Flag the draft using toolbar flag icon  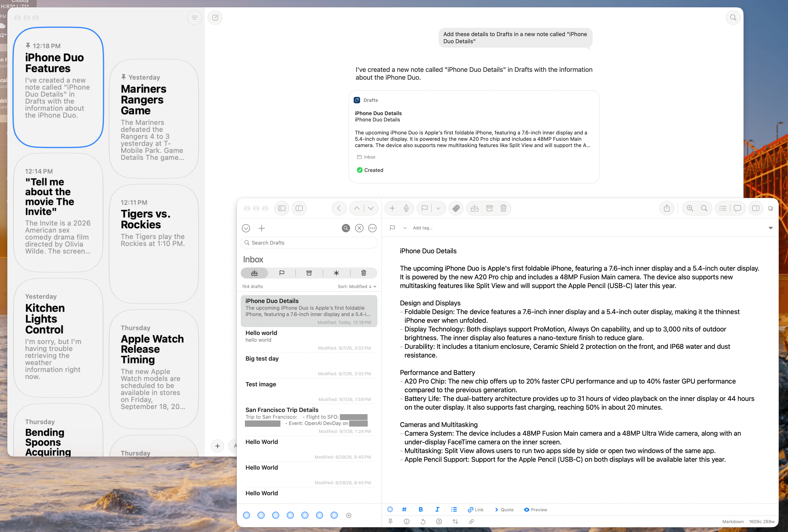[x=425, y=208]
